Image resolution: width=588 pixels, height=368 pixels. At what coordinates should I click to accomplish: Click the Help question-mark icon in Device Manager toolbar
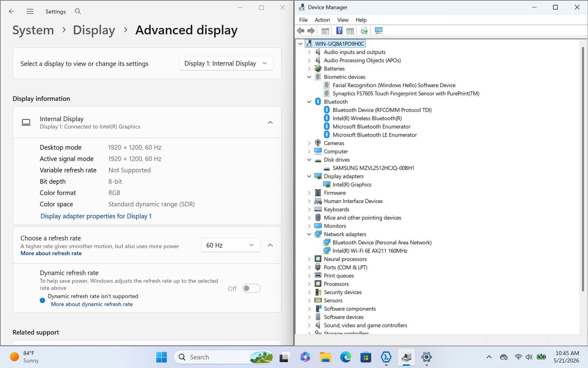(x=339, y=31)
